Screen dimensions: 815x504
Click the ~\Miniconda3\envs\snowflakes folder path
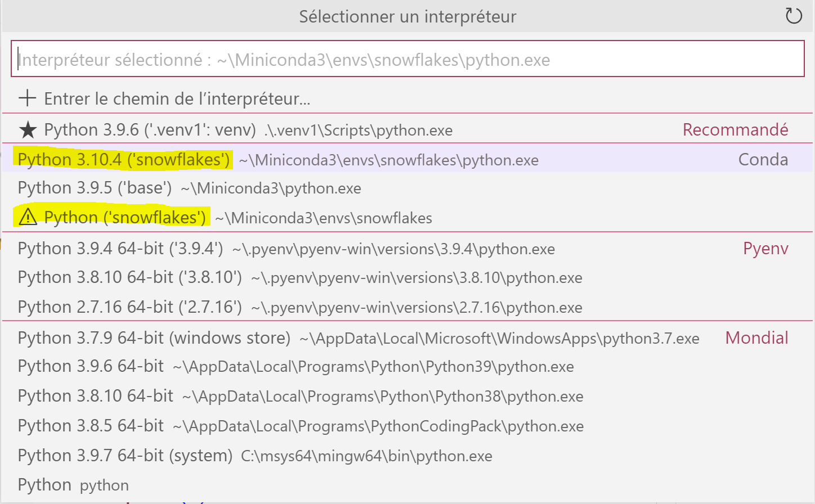tap(324, 218)
